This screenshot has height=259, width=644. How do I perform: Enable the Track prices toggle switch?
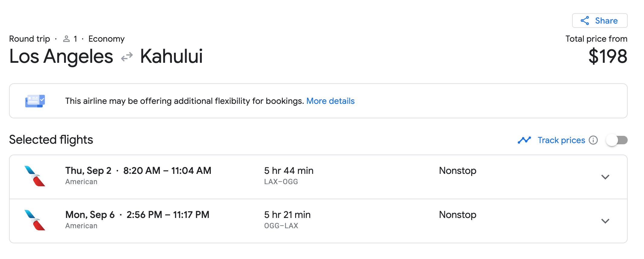[x=617, y=140]
